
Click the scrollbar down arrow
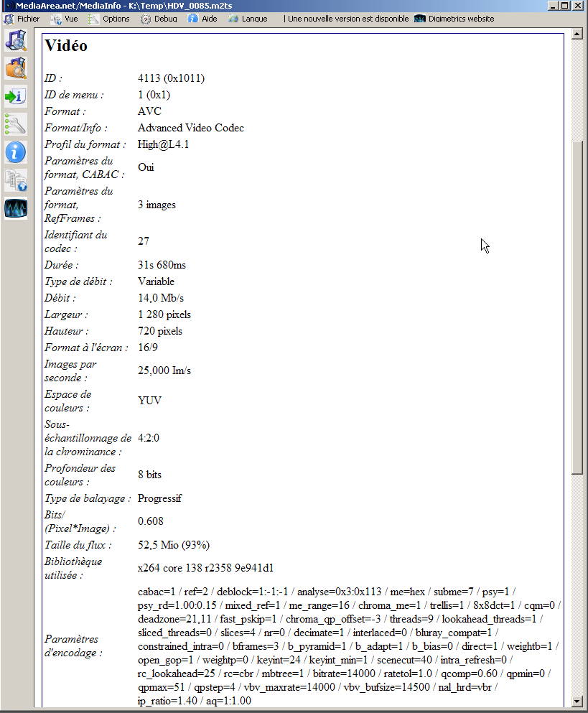pos(577,702)
